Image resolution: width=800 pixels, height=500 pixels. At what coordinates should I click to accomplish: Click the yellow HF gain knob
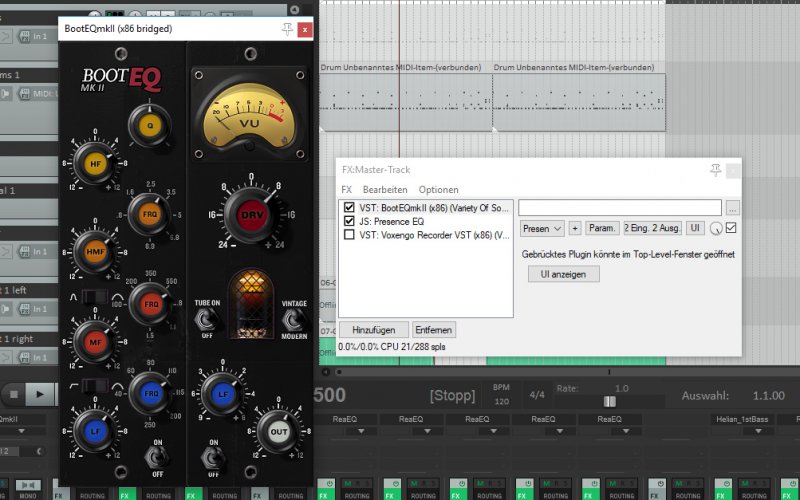(95, 164)
